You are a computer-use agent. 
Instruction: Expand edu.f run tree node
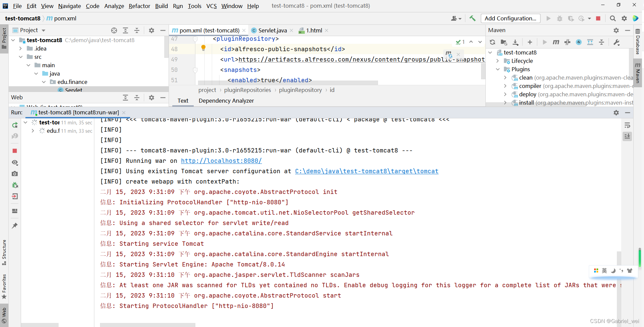pyautogui.click(x=32, y=131)
